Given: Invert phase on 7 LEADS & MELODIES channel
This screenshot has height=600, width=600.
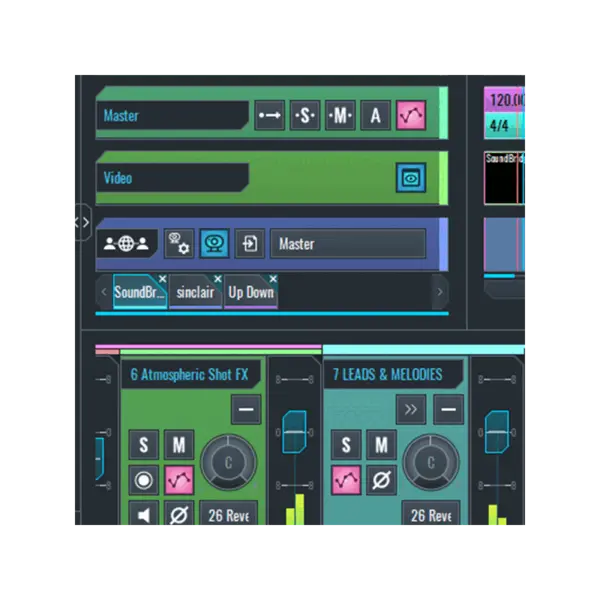Looking at the screenshot, I should 382,480.
